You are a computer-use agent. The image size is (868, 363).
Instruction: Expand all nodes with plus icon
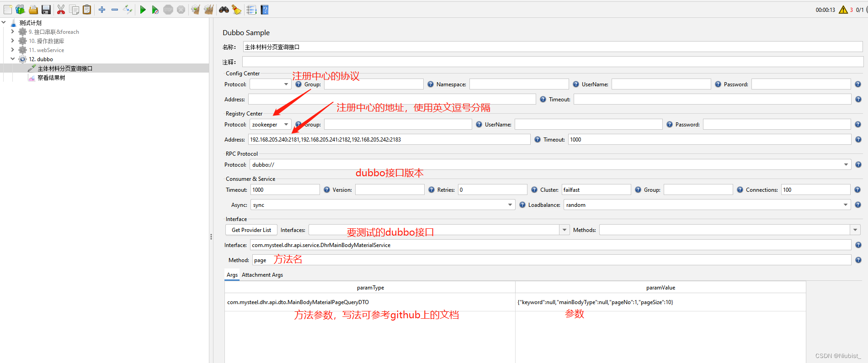102,10
